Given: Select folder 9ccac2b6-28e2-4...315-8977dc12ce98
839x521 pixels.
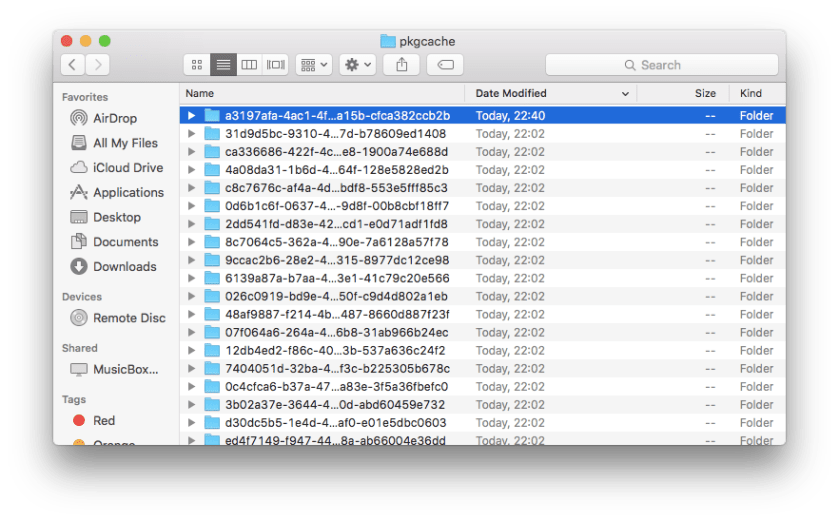Looking at the screenshot, I should coord(483,260).
